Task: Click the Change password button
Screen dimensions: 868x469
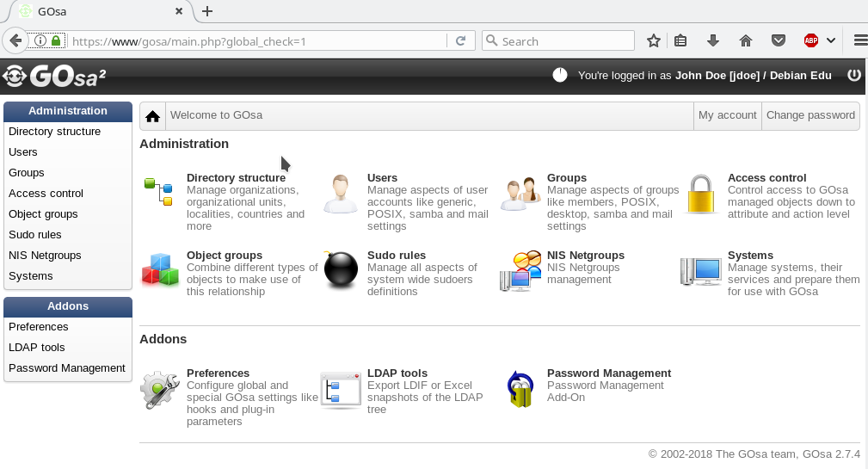Action: click(x=810, y=115)
